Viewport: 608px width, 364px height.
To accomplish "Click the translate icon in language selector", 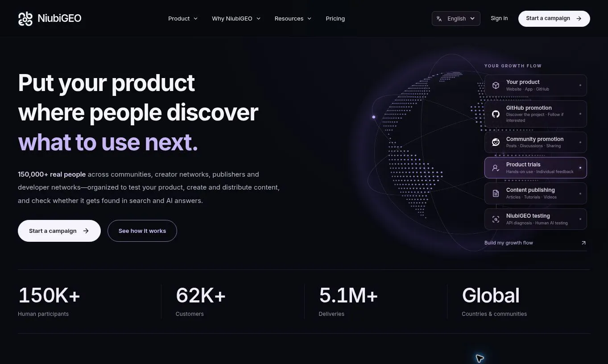I will pos(439,19).
